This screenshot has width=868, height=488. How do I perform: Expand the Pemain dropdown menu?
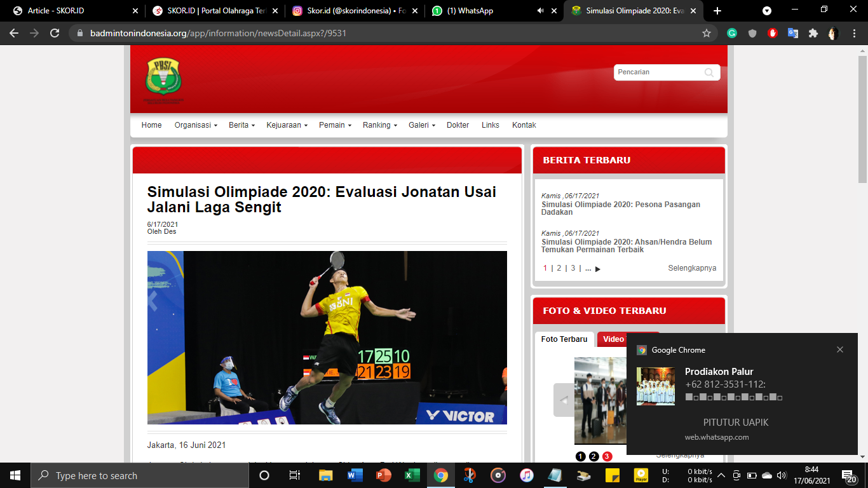coord(335,125)
